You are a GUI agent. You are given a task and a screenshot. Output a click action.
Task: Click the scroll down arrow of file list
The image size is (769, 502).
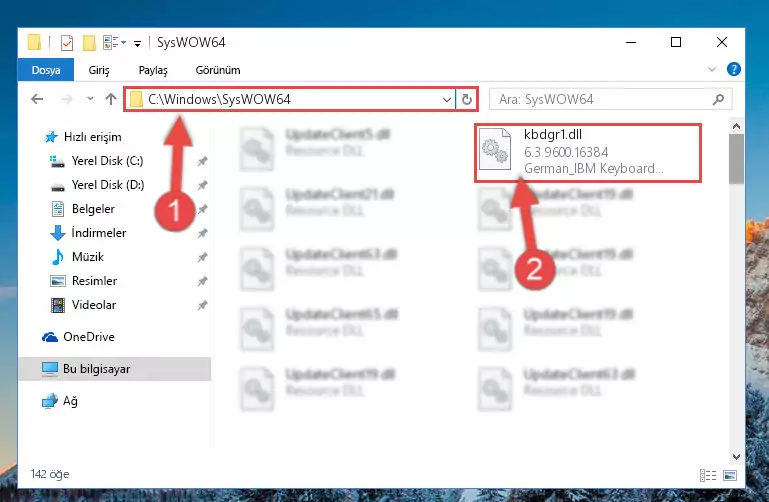(x=736, y=457)
